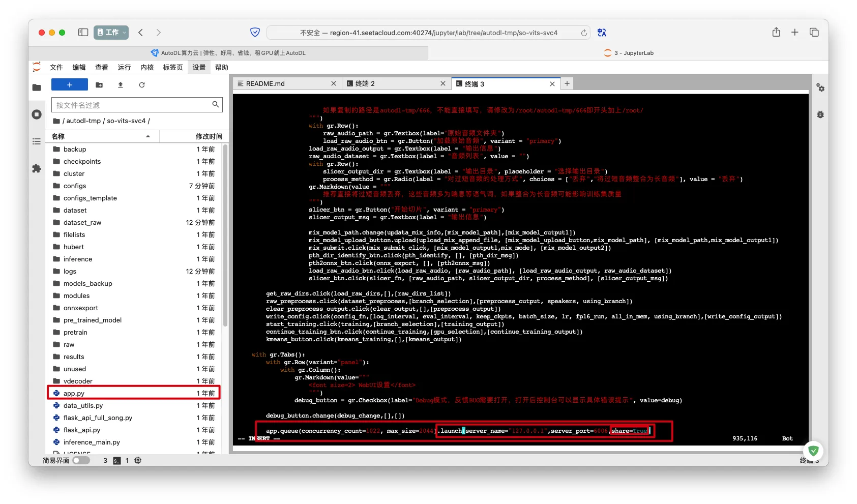Go forward with the browser forward arrow
This screenshot has width=857, height=504.
[158, 33]
